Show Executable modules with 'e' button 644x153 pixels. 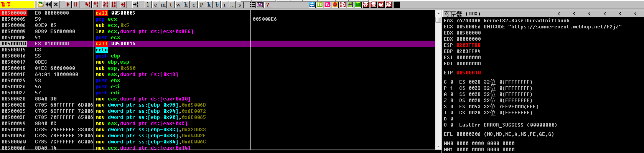(x=156, y=5)
